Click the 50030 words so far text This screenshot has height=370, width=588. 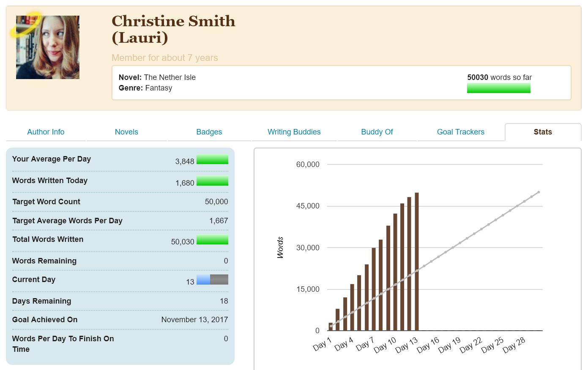pyautogui.click(x=500, y=77)
